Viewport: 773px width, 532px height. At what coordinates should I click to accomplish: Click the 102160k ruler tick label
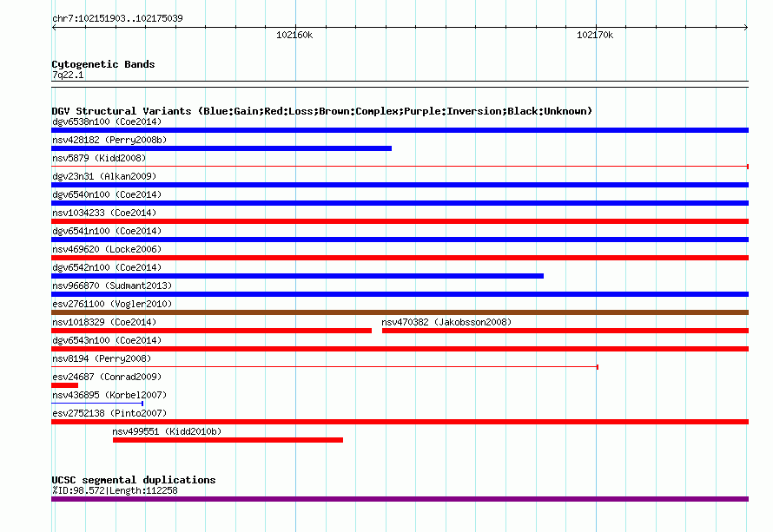(294, 35)
